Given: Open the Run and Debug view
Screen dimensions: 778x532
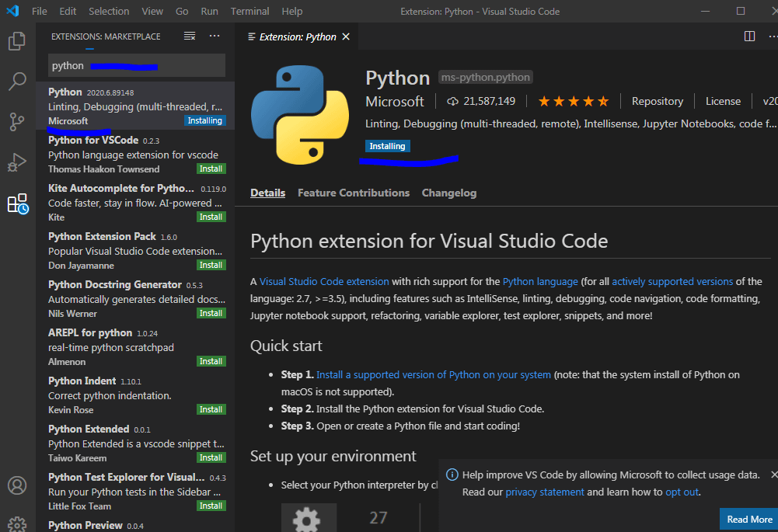Looking at the screenshot, I should click(x=17, y=162).
